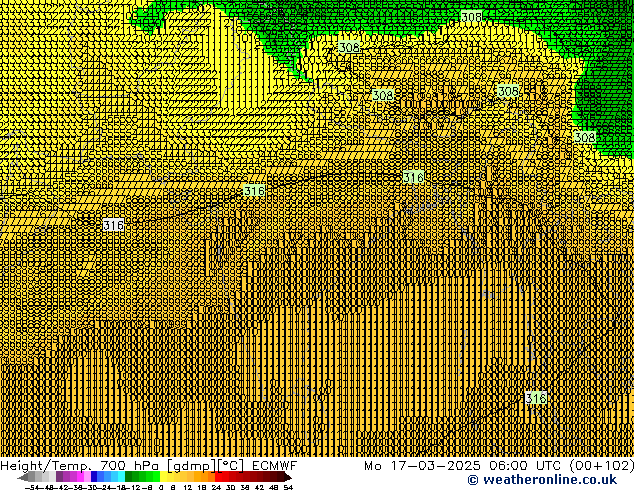
Task: Click the '[gdmp]' unit label
Action: (x=191, y=466)
